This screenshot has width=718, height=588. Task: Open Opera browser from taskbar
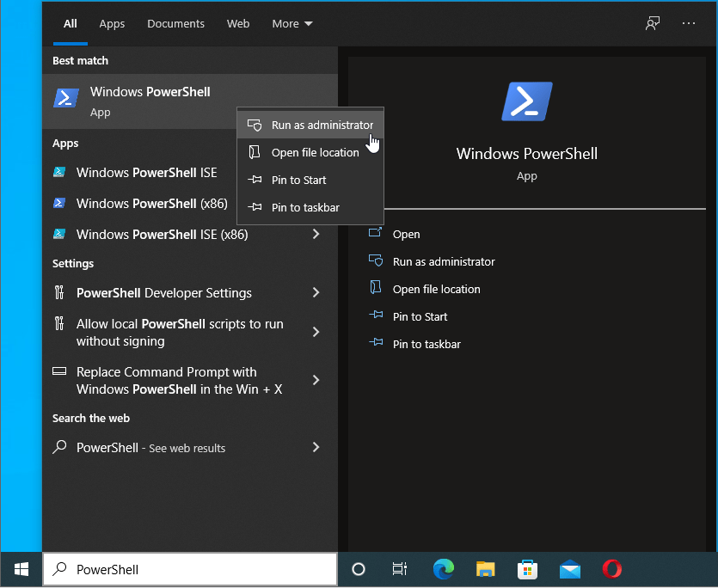[x=612, y=569]
